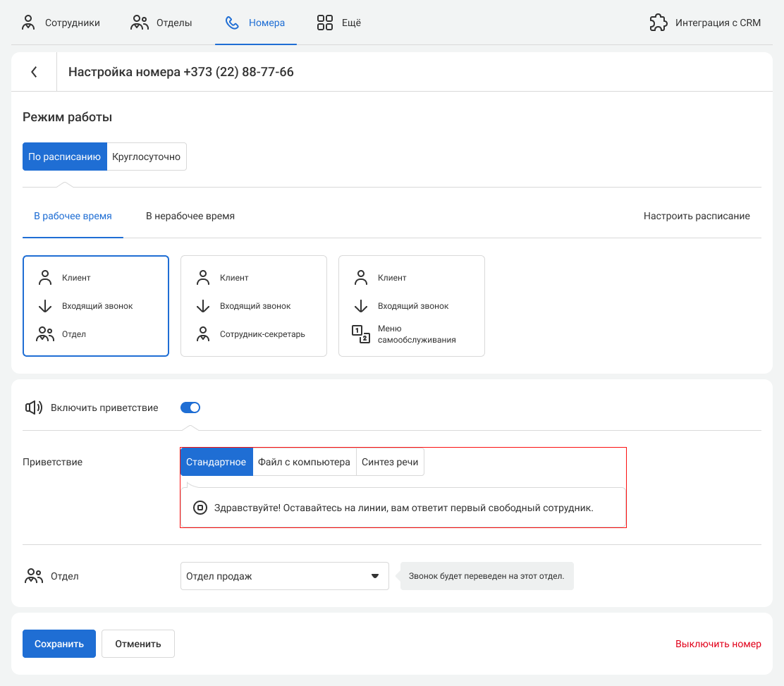Click Выключить номер link

(x=718, y=644)
